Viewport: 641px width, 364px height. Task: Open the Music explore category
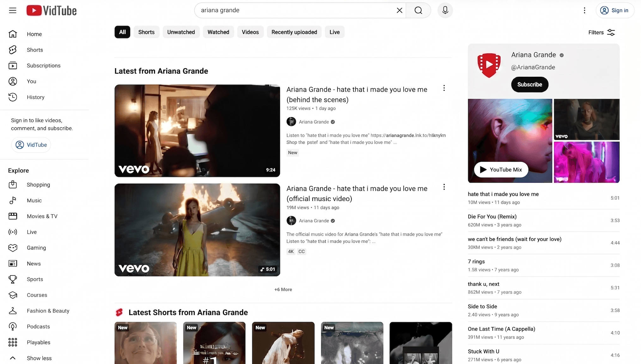coord(34,201)
